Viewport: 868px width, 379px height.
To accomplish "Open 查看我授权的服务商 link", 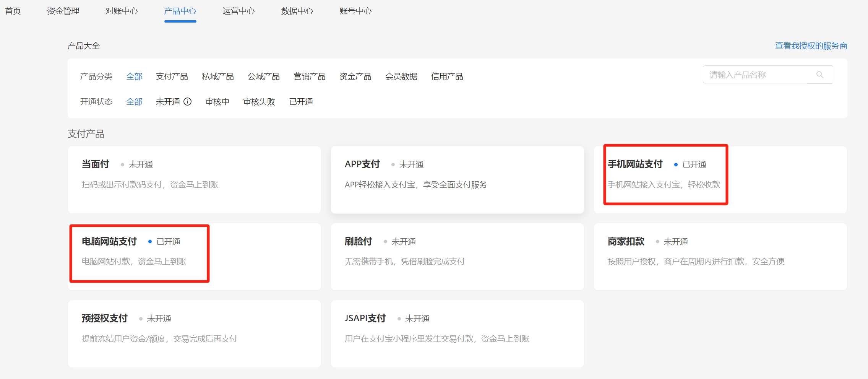I will pos(811,46).
